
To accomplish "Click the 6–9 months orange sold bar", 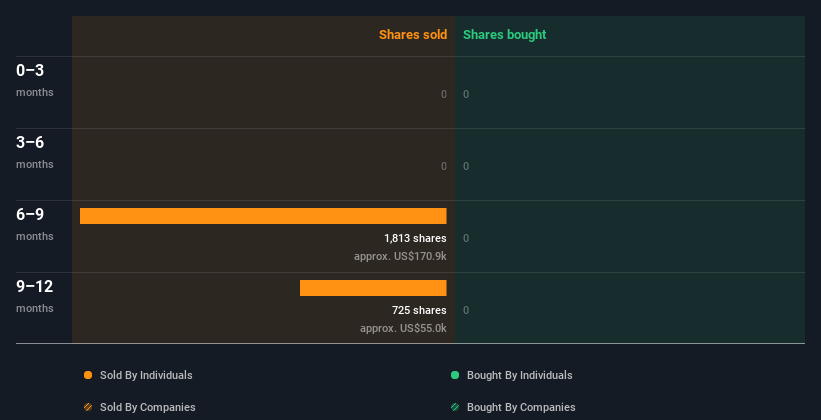I will [x=263, y=216].
